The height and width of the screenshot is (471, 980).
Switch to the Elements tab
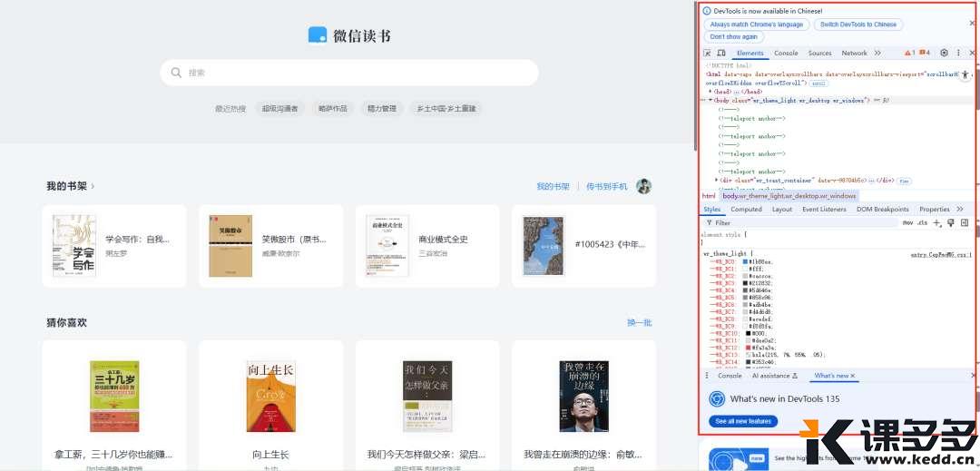click(x=750, y=54)
